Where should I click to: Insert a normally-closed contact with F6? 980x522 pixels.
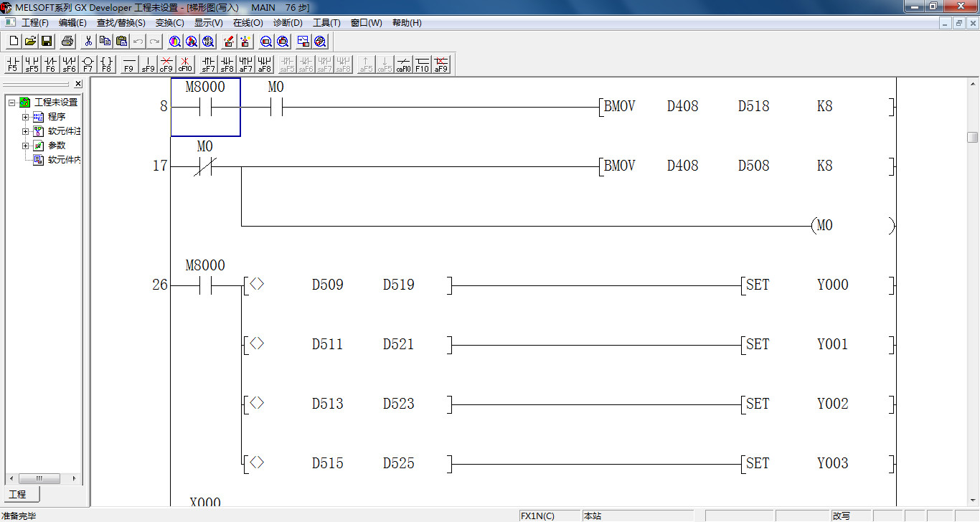tap(50, 65)
